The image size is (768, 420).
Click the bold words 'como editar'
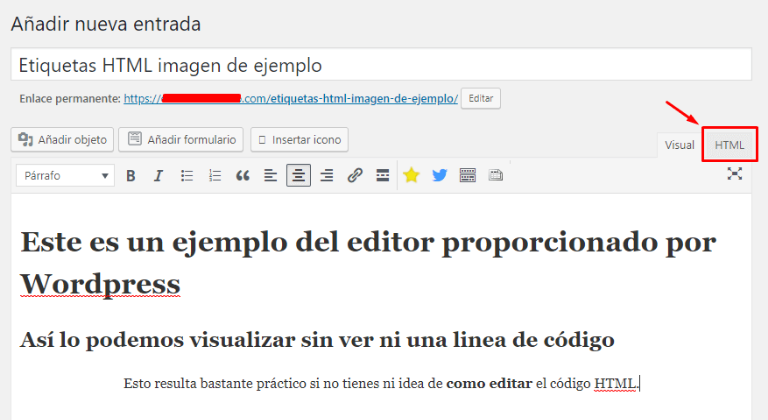[x=489, y=383]
